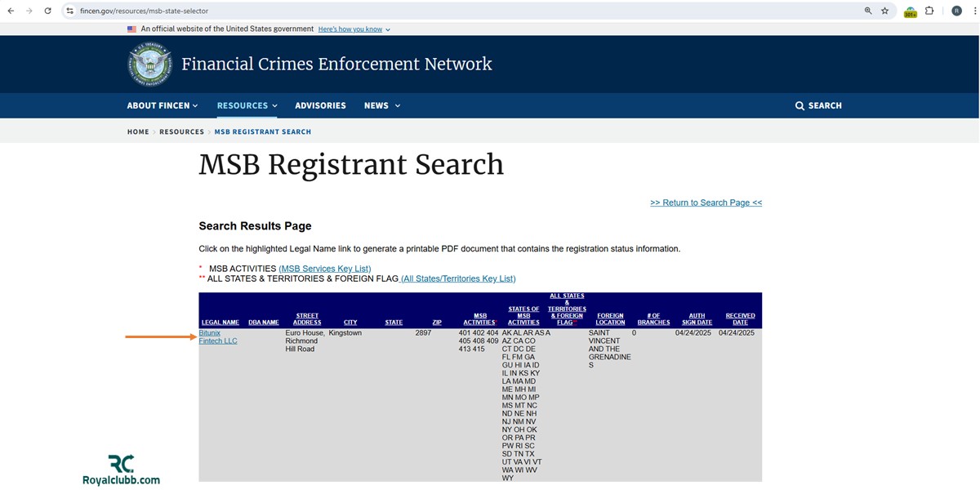This screenshot has width=980, height=490.
Task: Expand the Resources dropdown menu
Action: (247, 105)
